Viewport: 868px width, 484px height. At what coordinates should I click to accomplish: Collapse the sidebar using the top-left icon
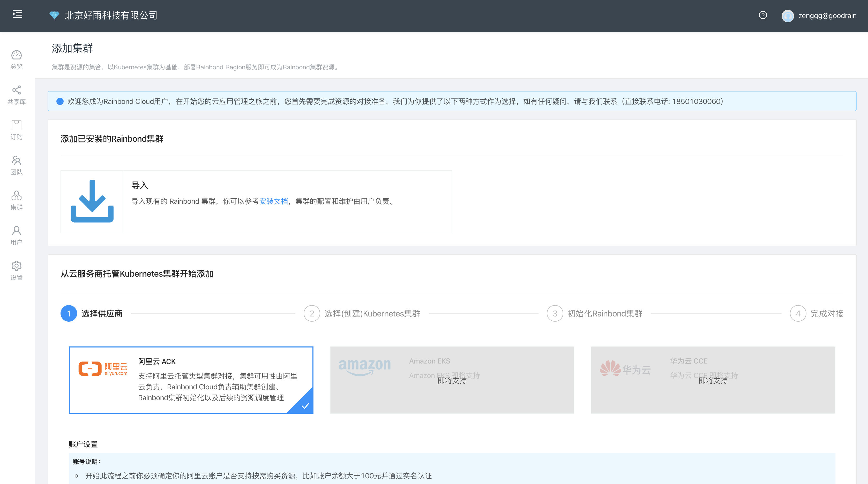[x=18, y=14]
